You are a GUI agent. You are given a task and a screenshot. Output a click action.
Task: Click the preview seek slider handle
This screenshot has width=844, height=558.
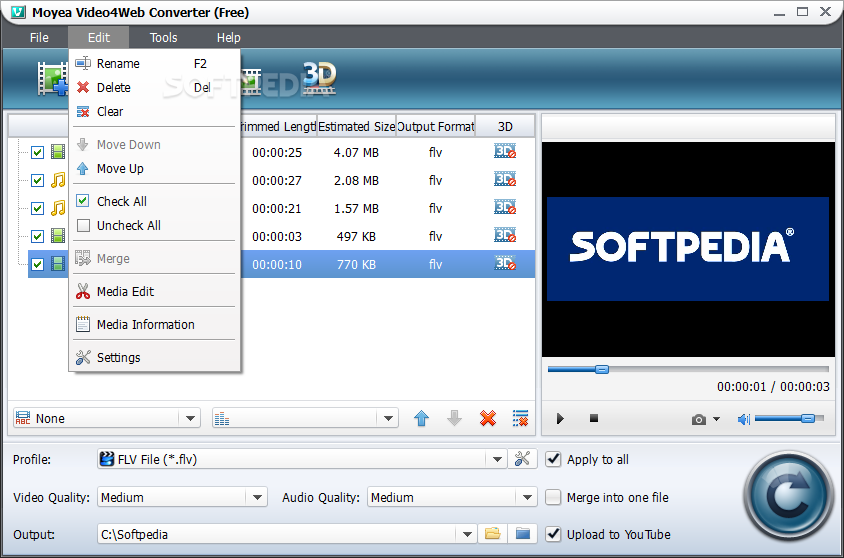point(602,369)
